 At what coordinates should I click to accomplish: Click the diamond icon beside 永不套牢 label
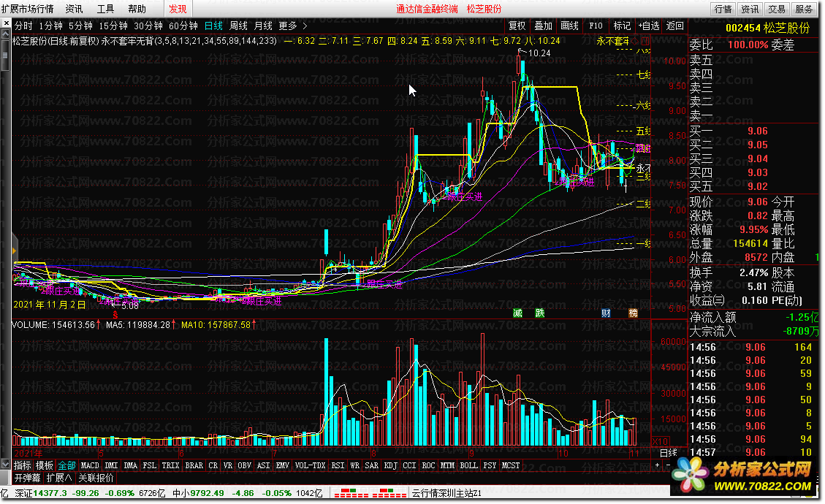[x=634, y=41]
